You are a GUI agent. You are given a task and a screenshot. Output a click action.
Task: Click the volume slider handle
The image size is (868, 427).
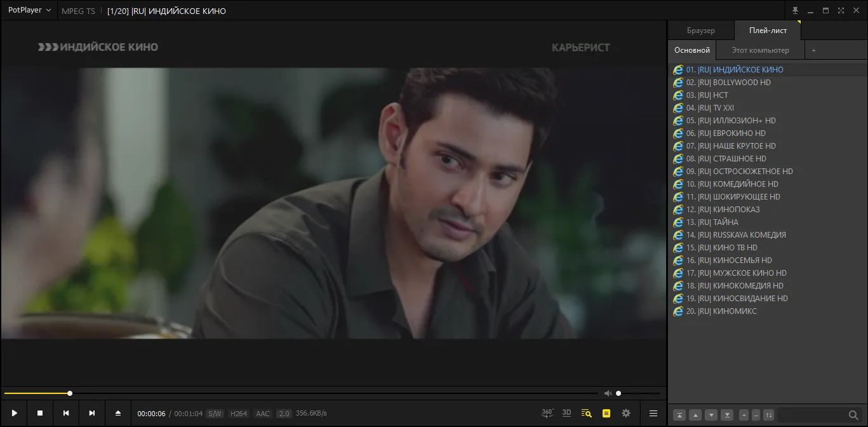(618, 393)
